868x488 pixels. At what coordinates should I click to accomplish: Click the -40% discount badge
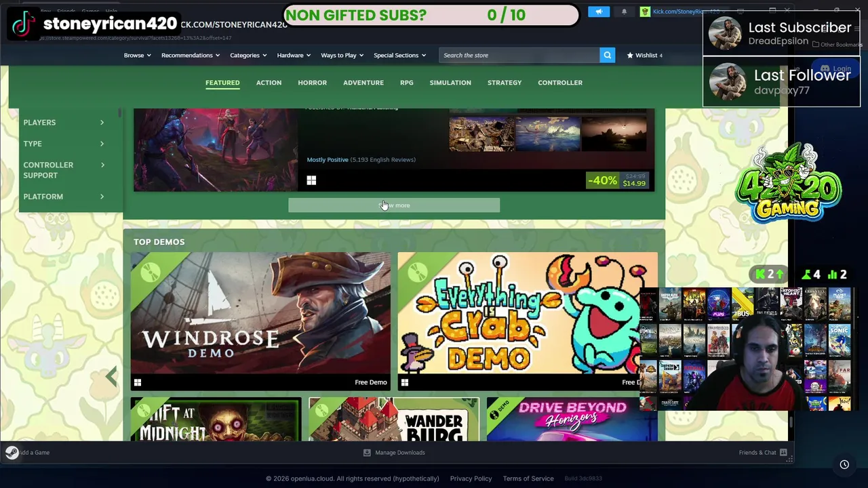[x=602, y=180]
